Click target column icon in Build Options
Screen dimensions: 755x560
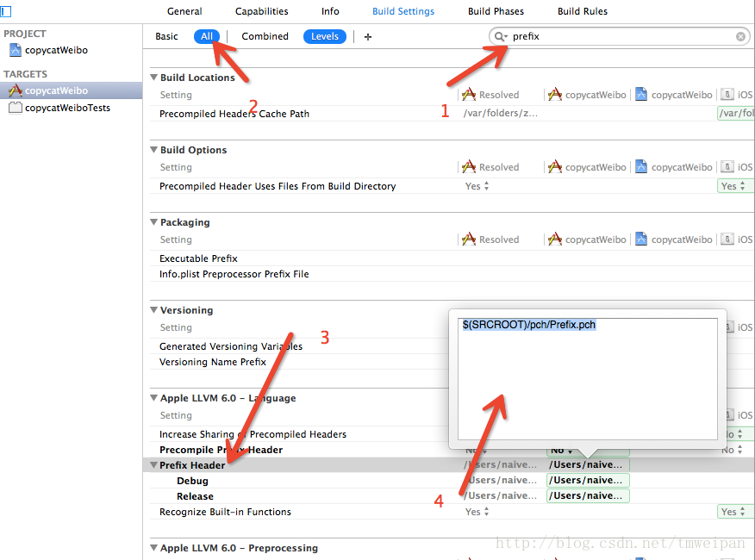point(555,166)
